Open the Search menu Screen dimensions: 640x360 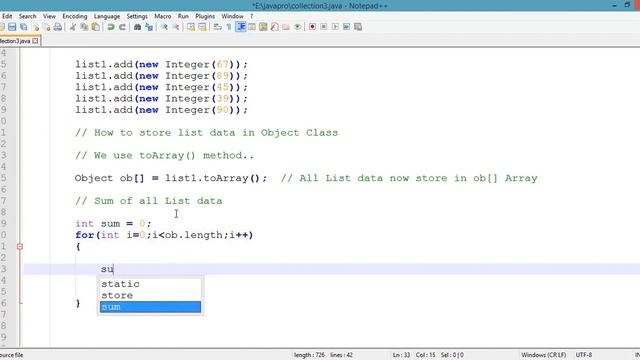pos(27,16)
